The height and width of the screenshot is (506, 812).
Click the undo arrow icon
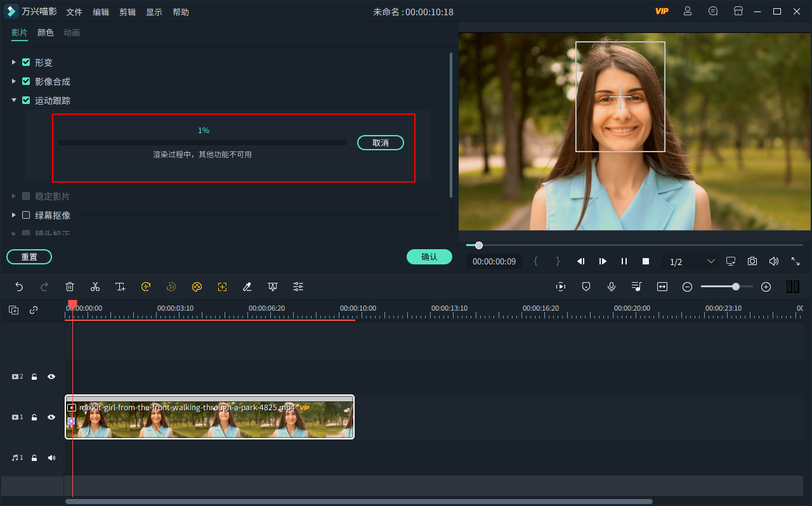pyautogui.click(x=19, y=287)
